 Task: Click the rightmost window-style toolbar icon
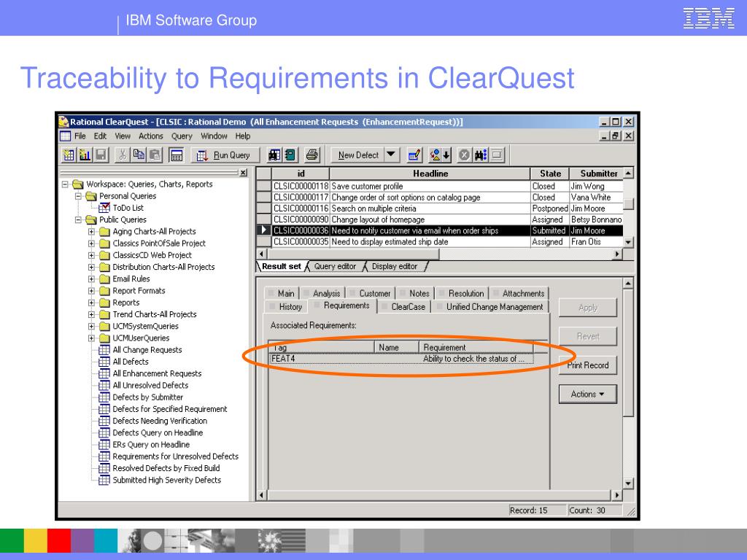point(497,155)
